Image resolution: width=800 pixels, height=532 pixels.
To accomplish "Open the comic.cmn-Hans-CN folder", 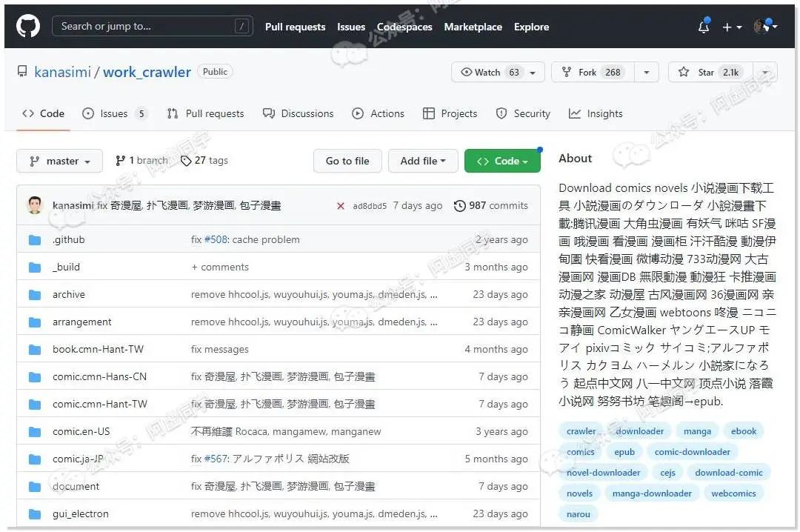I will point(99,377).
